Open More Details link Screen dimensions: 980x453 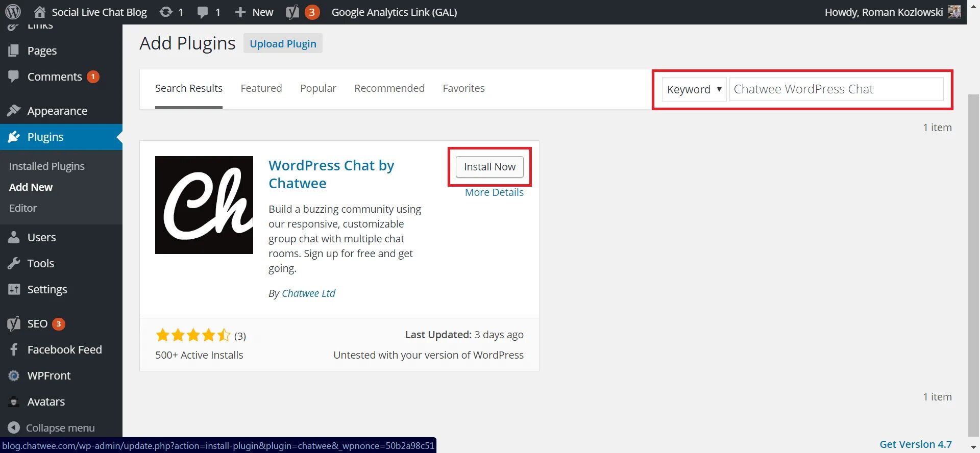(494, 192)
